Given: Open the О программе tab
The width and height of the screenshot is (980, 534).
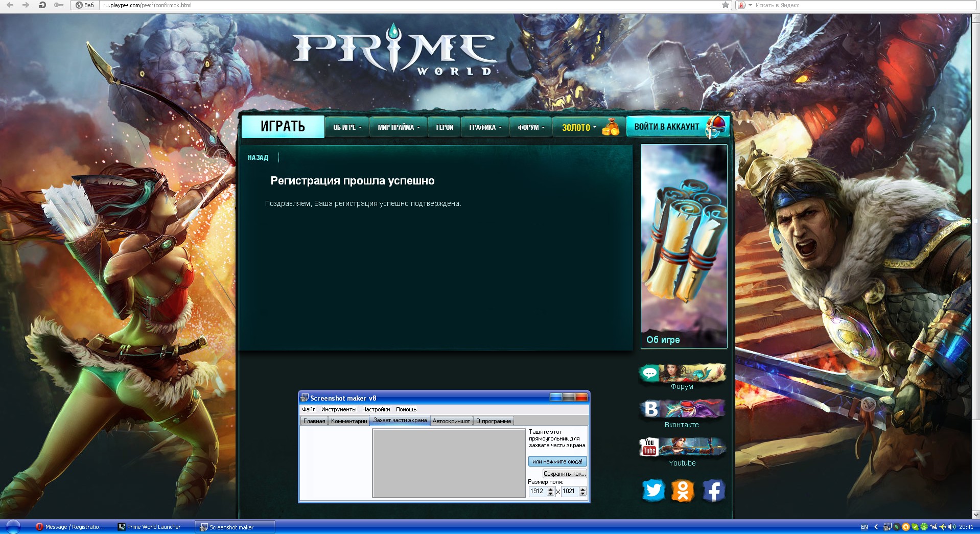Looking at the screenshot, I should (x=494, y=421).
